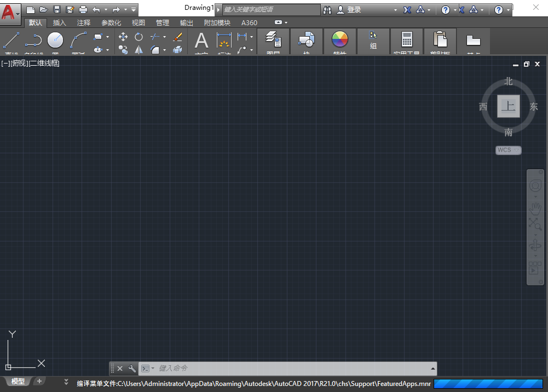This screenshot has height=392, width=548.
Task: Click the 模型 tab in status bar
Action: click(18, 381)
